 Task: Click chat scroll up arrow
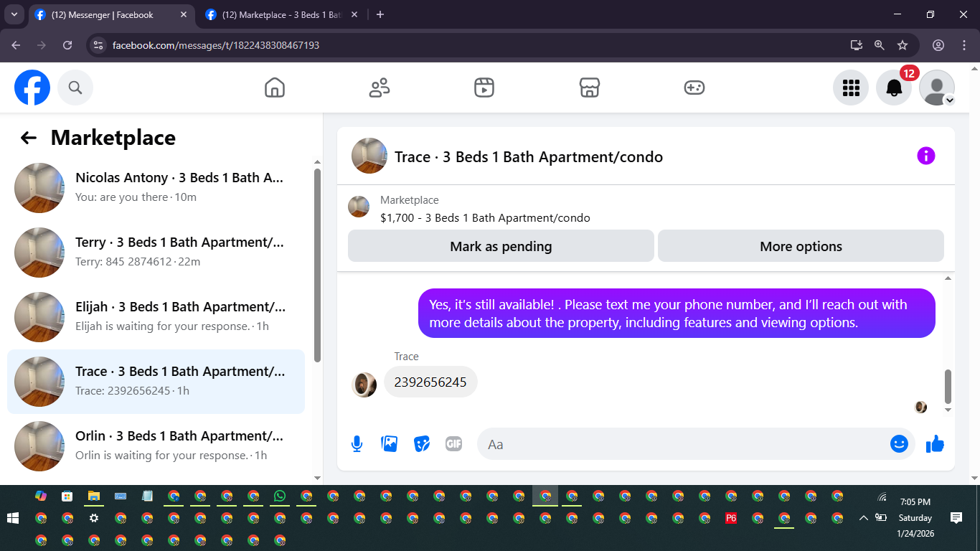click(948, 278)
